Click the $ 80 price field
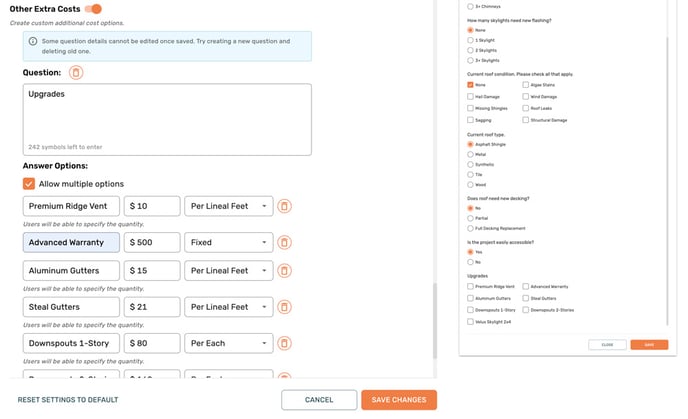The image size is (688, 419). click(152, 343)
